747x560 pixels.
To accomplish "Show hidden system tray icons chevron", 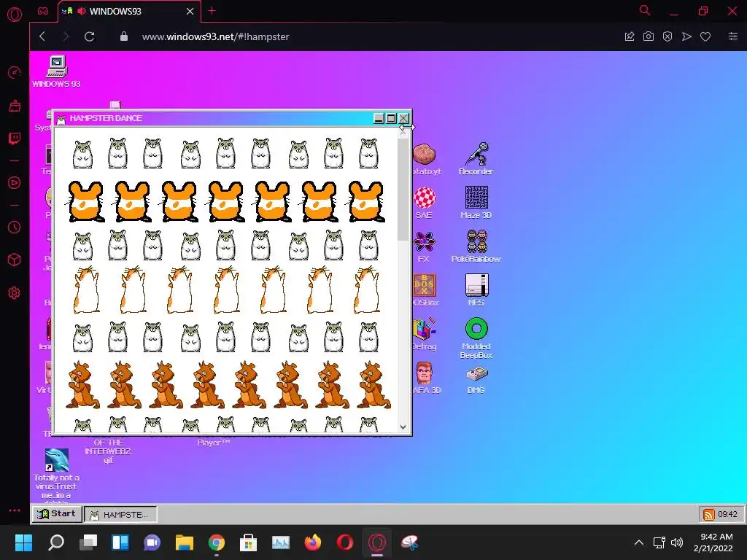I will pos(639,542).
